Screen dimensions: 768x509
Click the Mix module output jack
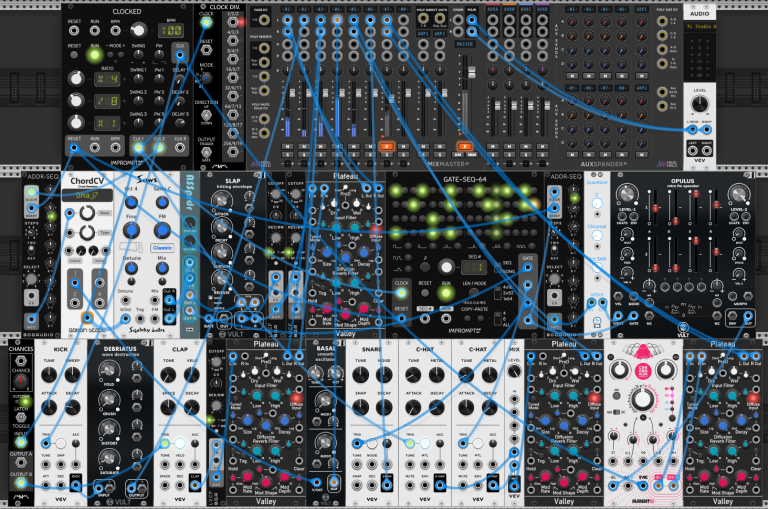pyautogui.click(x=514, y=485)
